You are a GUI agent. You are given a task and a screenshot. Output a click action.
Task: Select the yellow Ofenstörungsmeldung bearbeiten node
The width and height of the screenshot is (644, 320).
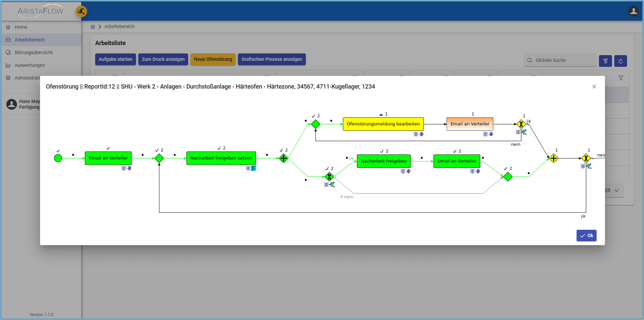[383, 124]
